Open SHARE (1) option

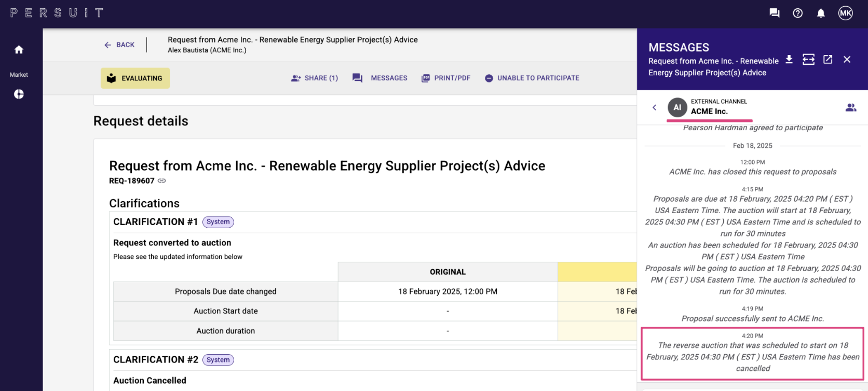click(x=315, y=78)
